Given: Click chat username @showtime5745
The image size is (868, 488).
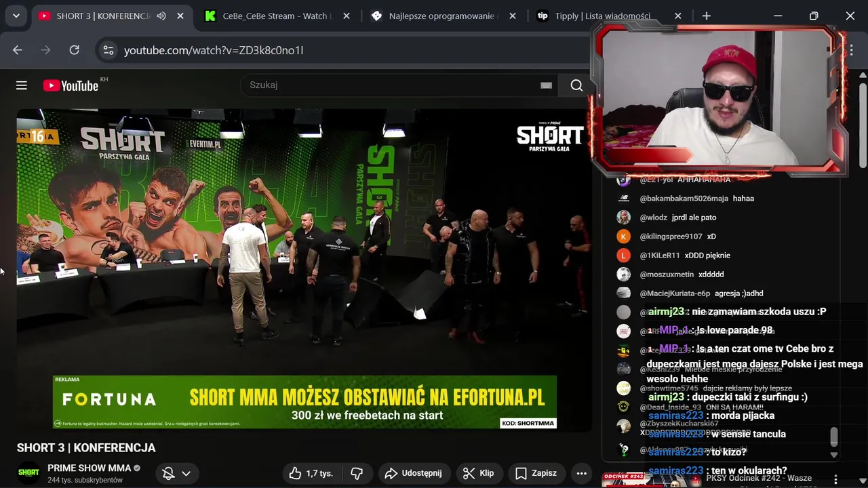Looking at the screenshot, I should [669, 388].
